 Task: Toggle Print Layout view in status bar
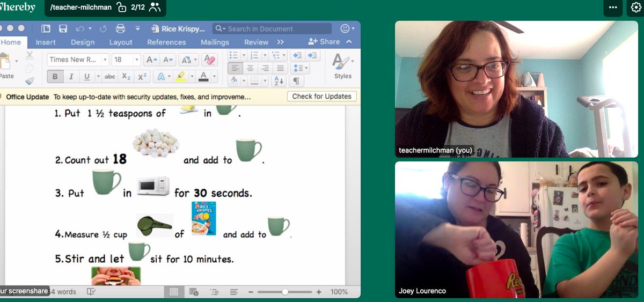174,292
